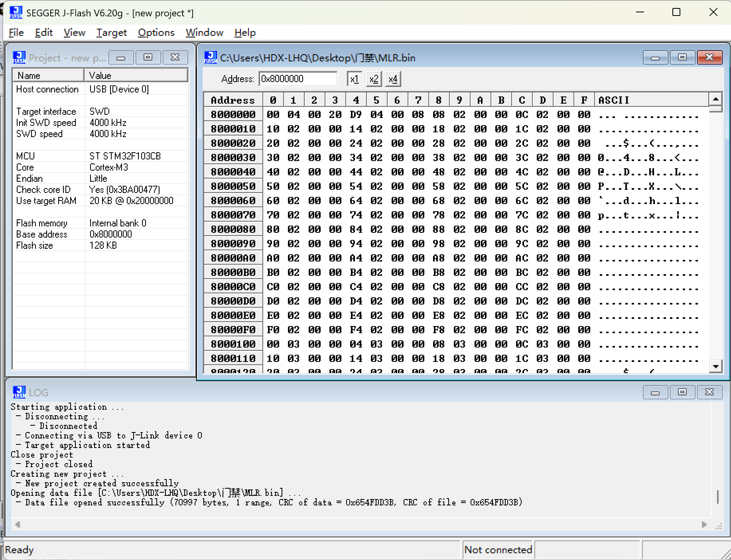Select the '128 KB' flash size value
Image resolution: width=731 pixels, height=560 pixels.
tap(103, 246)
